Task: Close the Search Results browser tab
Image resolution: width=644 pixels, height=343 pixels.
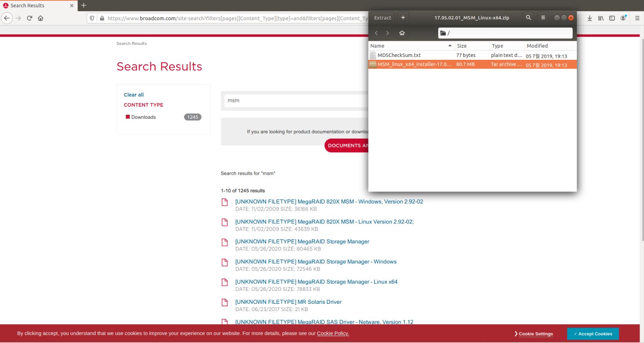Action: 72,6
